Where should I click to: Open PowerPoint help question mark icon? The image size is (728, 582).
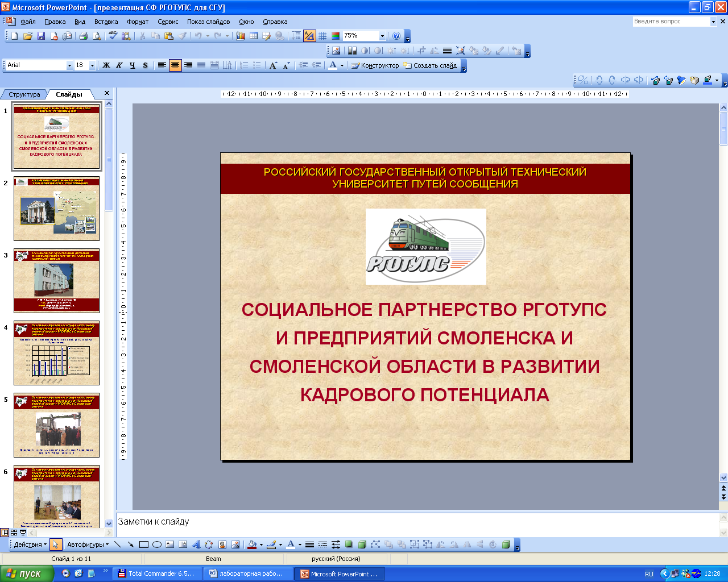coord(396,36)
